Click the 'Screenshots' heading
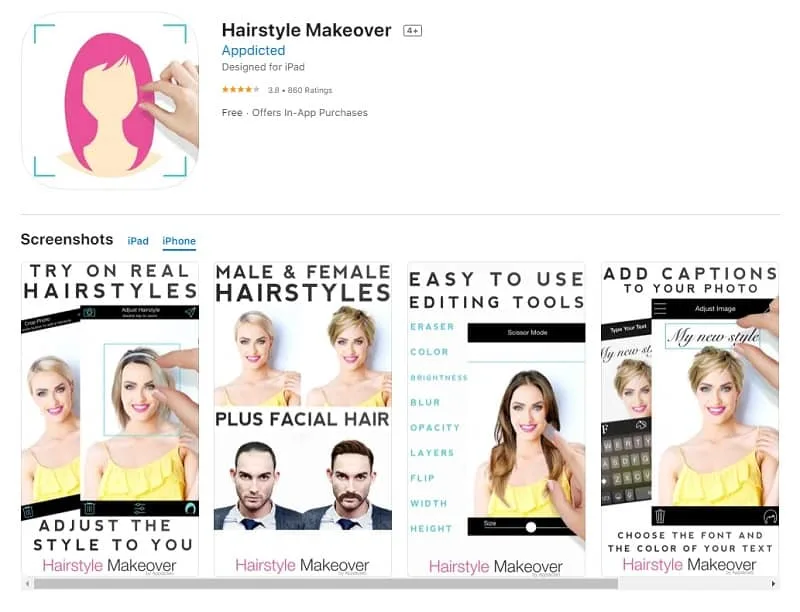This screenshot has width=800, height=612. coord(67,239)
